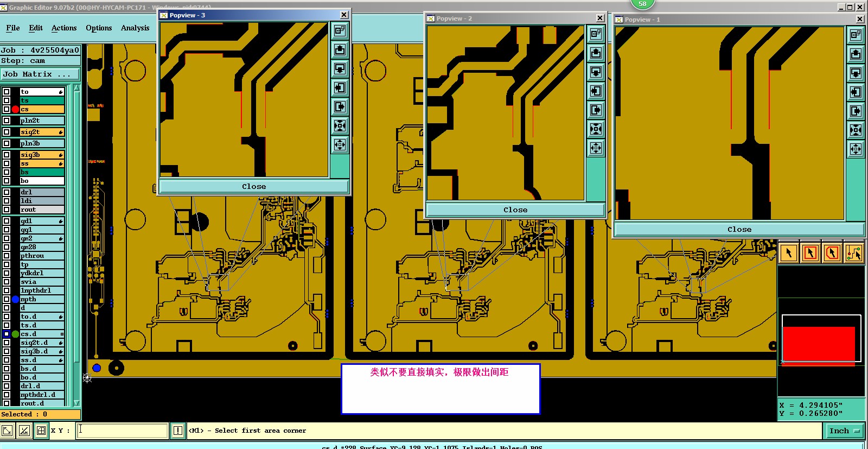
Task: Select the rectangle-area select tool icon
Action: 810,253
